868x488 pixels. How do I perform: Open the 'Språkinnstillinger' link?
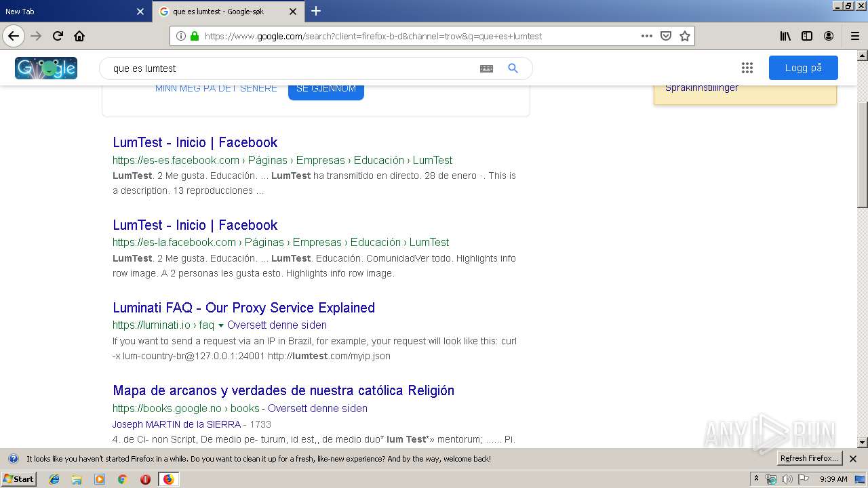(x=702, y=87)
